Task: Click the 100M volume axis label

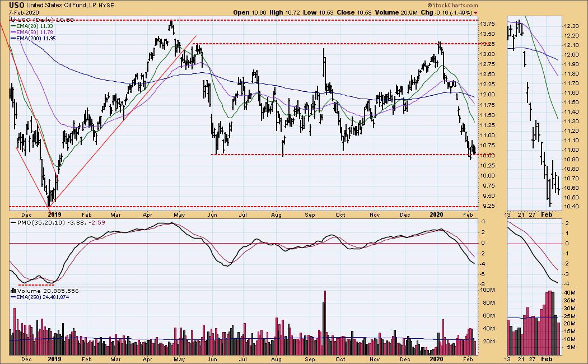Action: 488,290
